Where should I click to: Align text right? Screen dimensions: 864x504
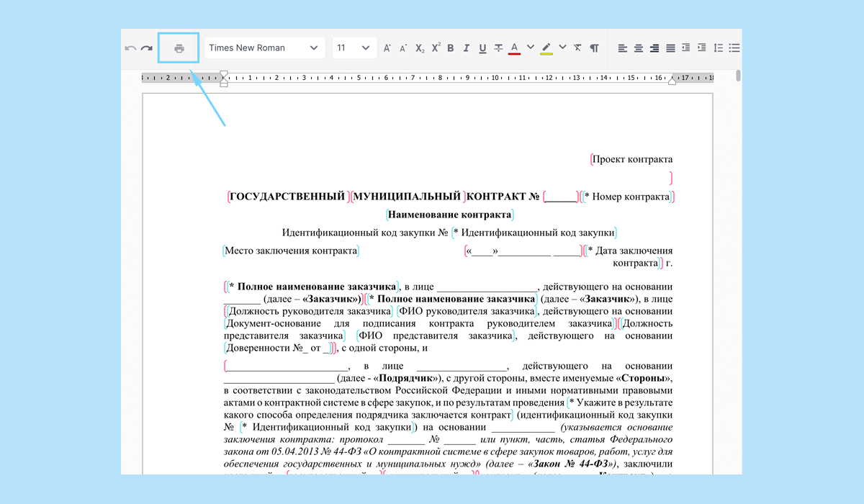pyautogui.click(x=654, y=48)
